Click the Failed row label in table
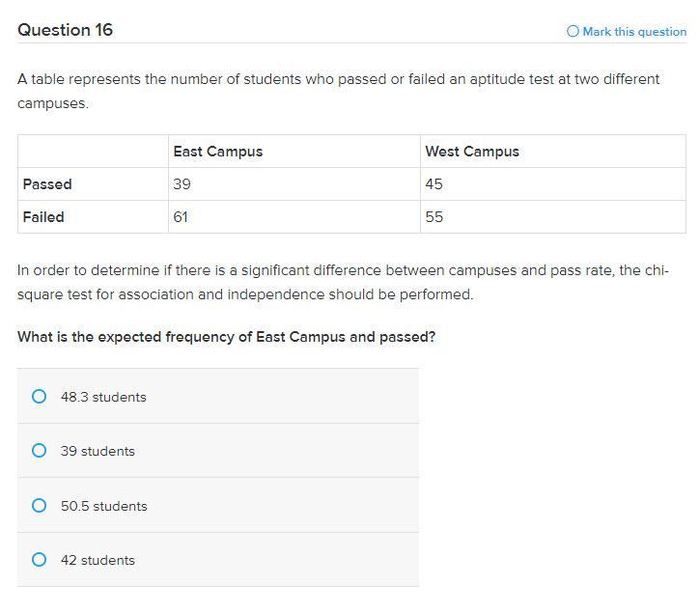Viewport: 700px width, 614px height. 43,217
